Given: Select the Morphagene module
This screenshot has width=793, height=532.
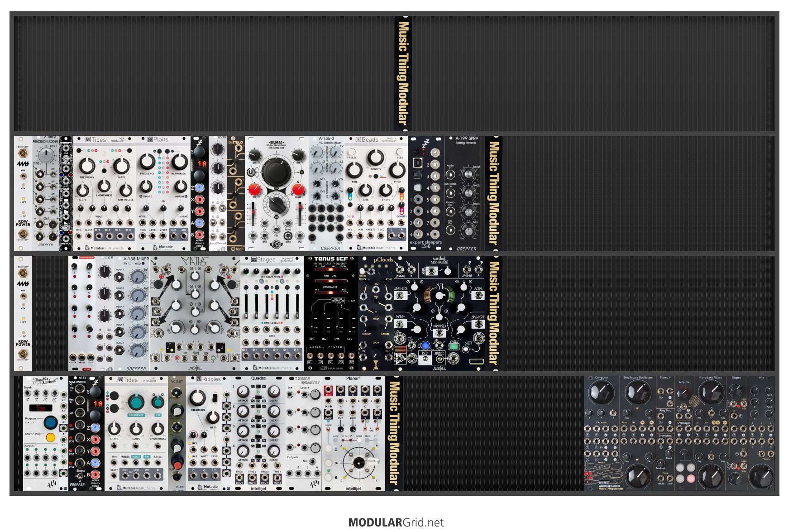Looking at the screenshot, I should pos(439,314).
